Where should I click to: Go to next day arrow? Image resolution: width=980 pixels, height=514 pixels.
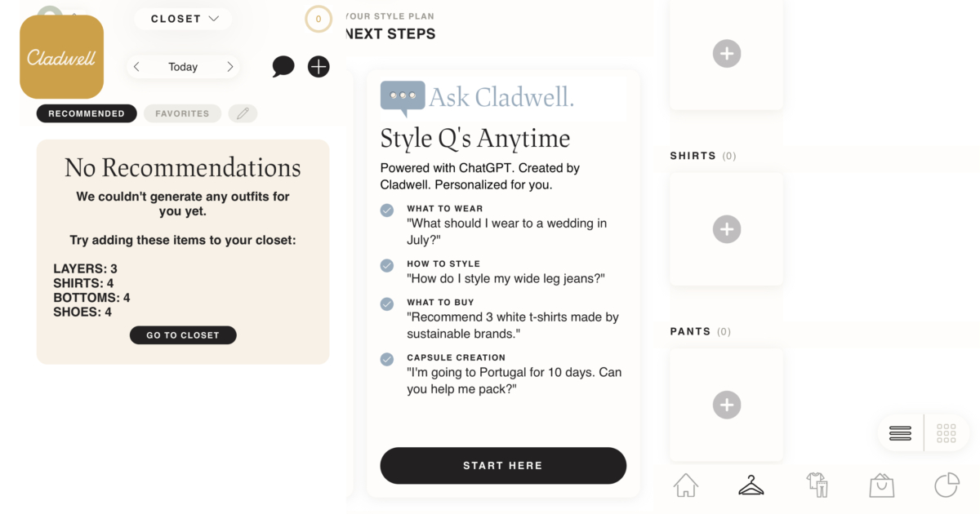click(230, 67)
